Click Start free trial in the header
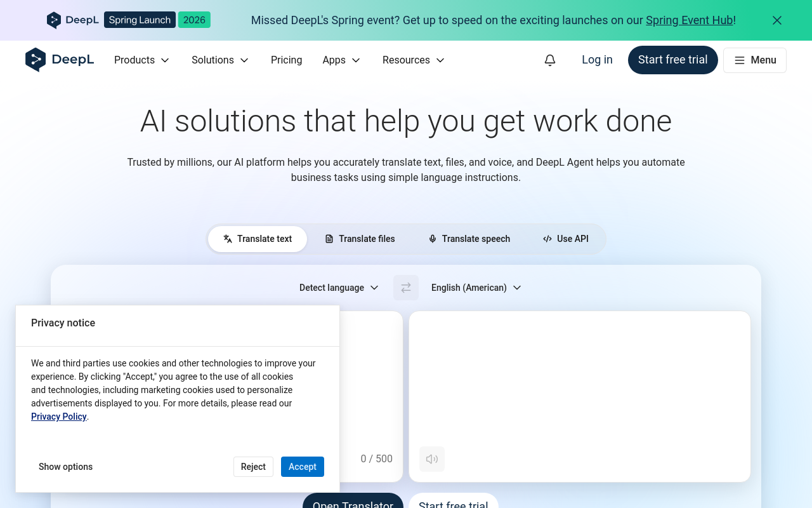 click(673, 60)
